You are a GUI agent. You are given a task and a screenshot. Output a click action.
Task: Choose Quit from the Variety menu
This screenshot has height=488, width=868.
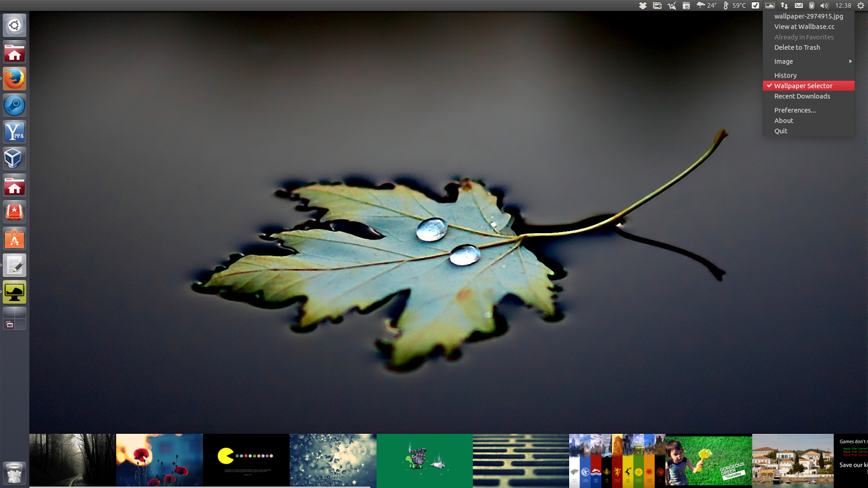coord(780,131)
